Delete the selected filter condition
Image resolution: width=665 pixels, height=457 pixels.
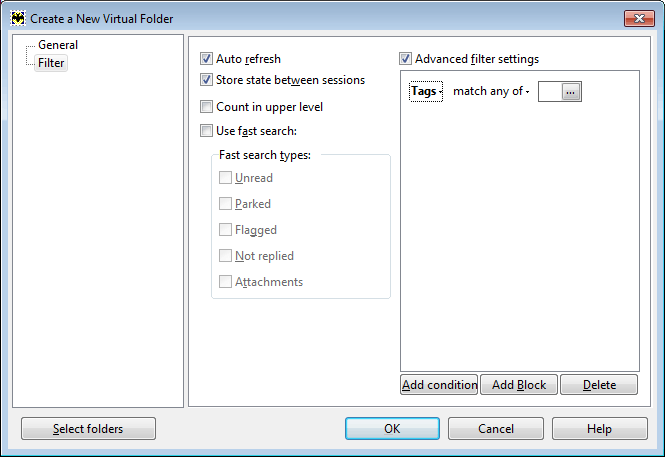pos(599,385)
